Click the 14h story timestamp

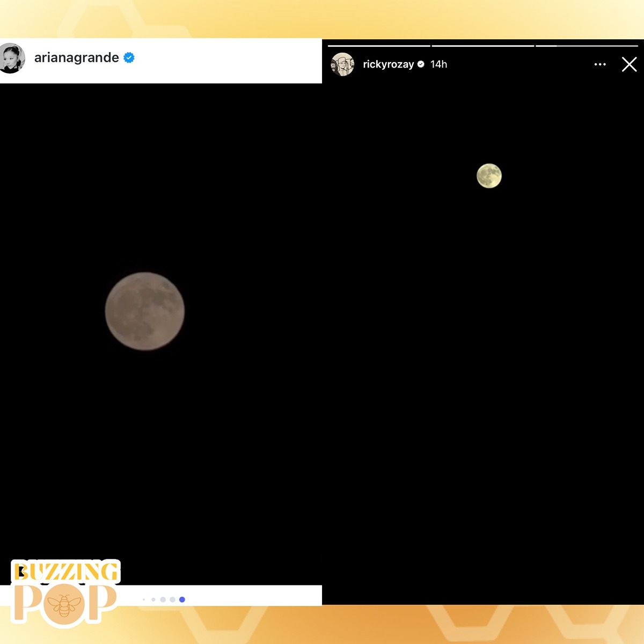[x=438, y=64]
